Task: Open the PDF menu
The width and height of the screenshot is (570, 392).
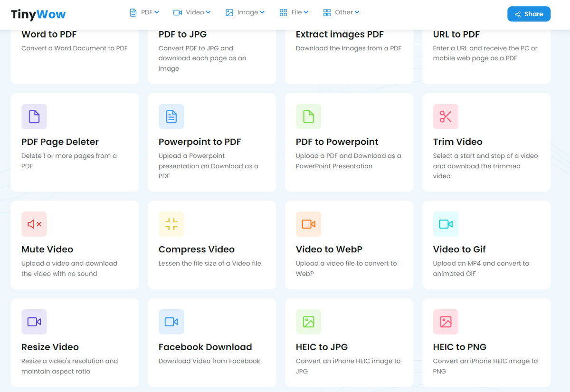Action: [x=144, y=12]
